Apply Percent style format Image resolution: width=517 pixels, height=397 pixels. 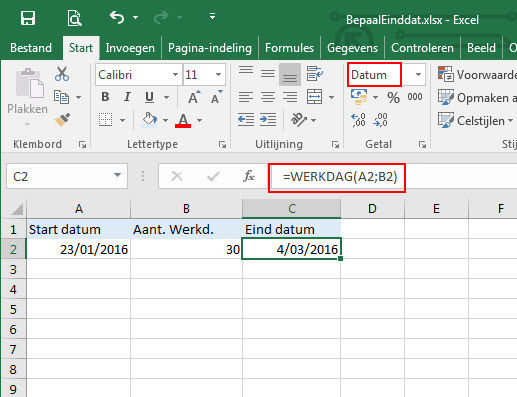click(x=393, y=98)
